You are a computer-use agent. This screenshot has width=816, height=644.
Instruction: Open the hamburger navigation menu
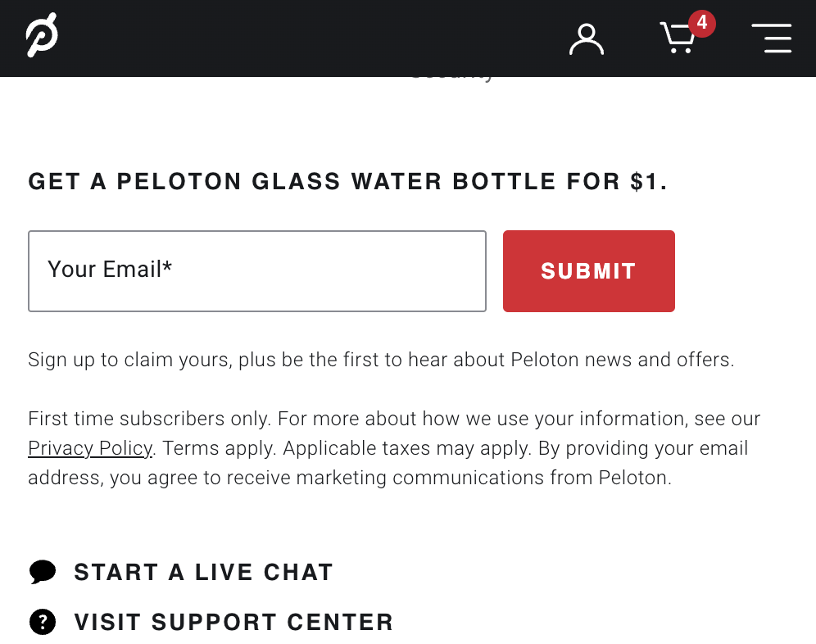click(772, 38)
